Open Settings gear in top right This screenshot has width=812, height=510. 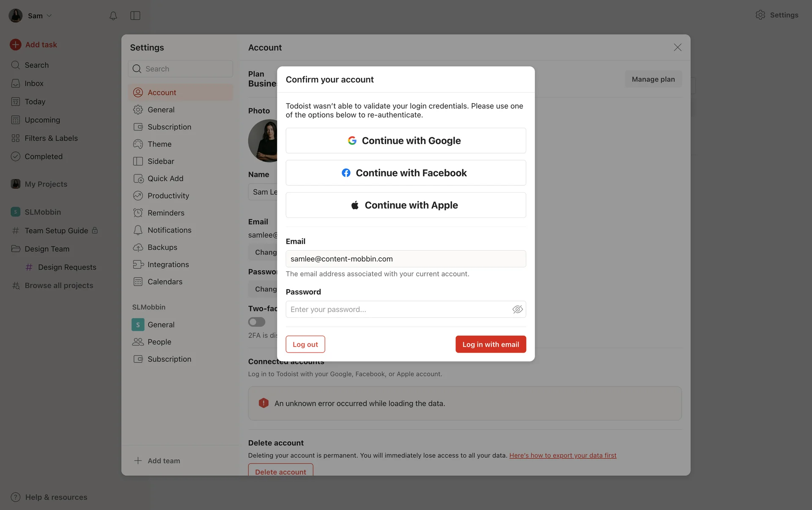pyautogui.click(x=760, y=15)
